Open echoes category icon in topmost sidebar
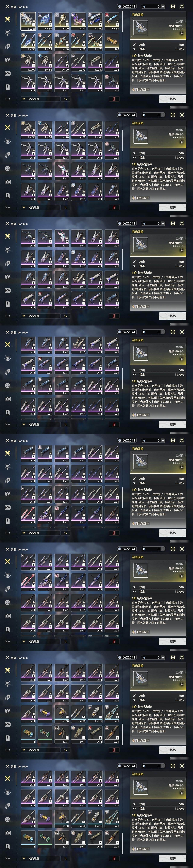193x868 pixels. (7, 33)
